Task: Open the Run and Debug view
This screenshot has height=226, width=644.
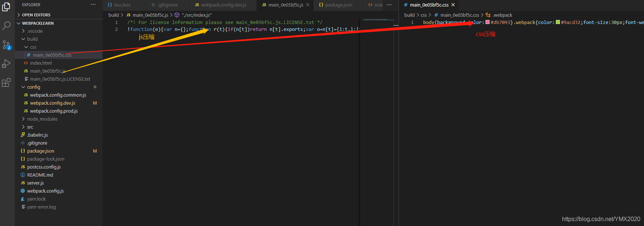Action: coord(6,64)
